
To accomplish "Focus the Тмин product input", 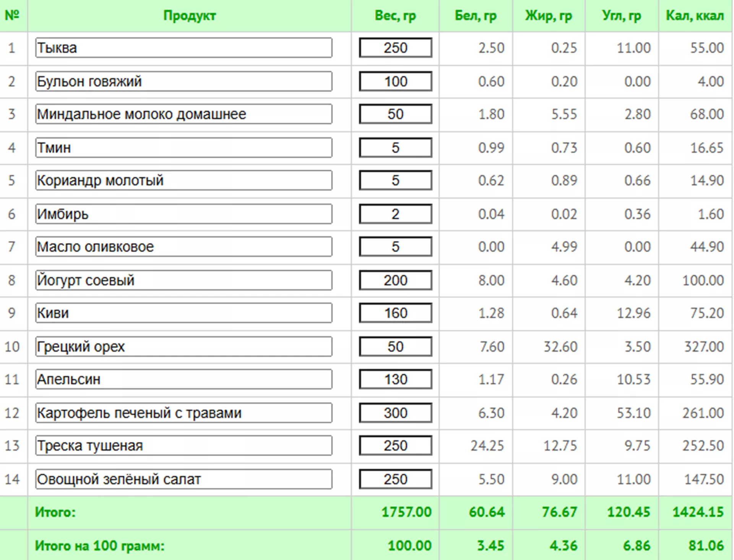I will [x=183, y=147].
